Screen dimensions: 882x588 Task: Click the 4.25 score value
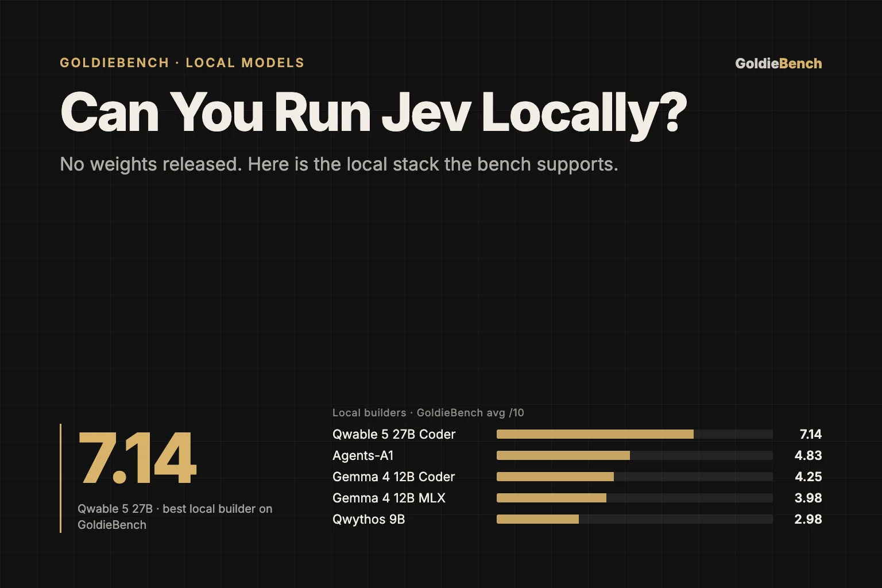pyautogui.click(x=808, y=477)
